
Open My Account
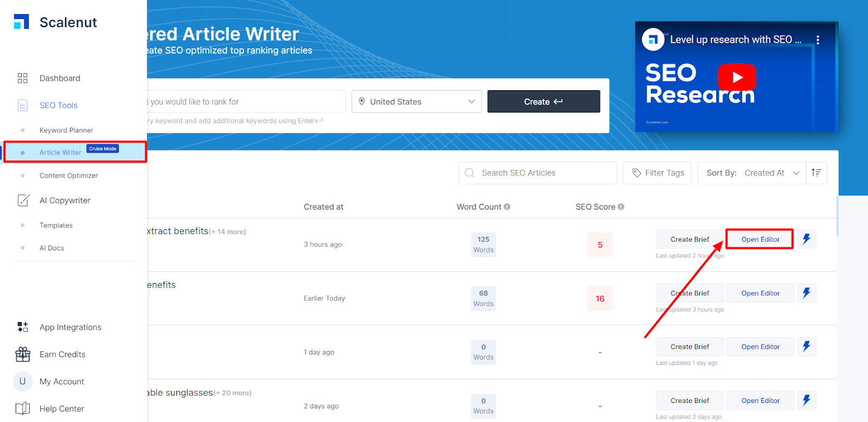62,382
